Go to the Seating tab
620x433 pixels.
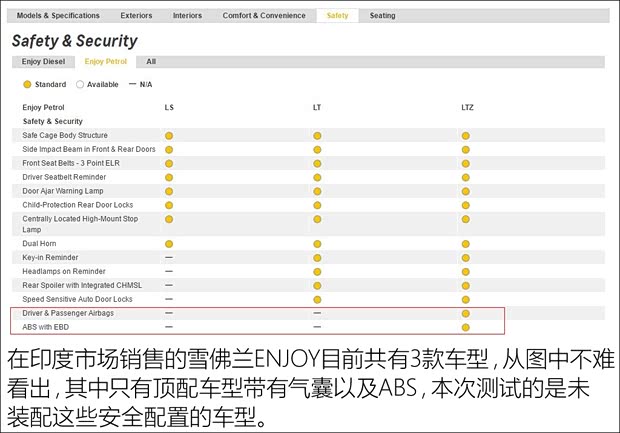tap(382, 16)
